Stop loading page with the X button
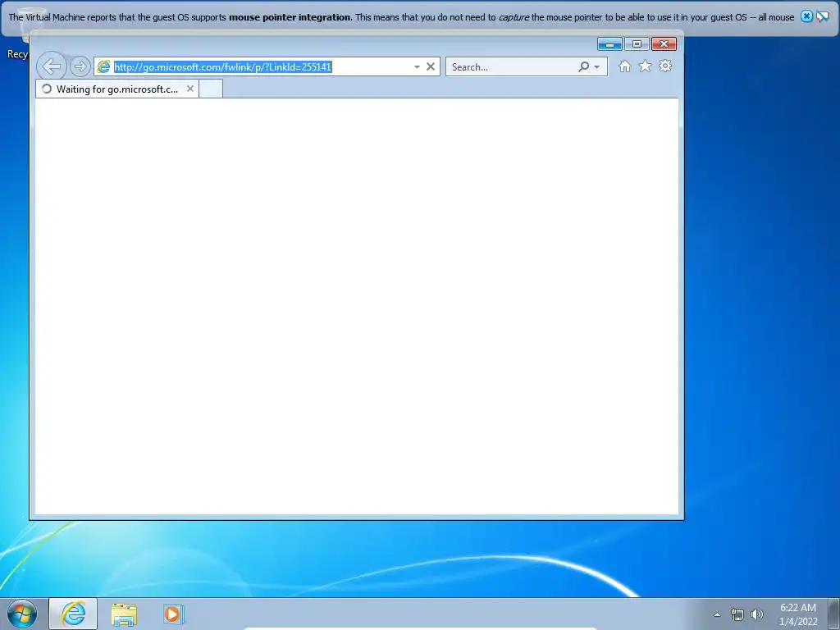This screenshot has height=630, width=840. click(x=431, y=67)
